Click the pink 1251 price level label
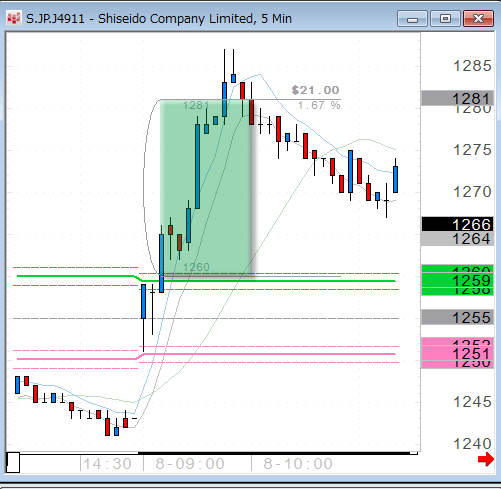 pos(457,353)
